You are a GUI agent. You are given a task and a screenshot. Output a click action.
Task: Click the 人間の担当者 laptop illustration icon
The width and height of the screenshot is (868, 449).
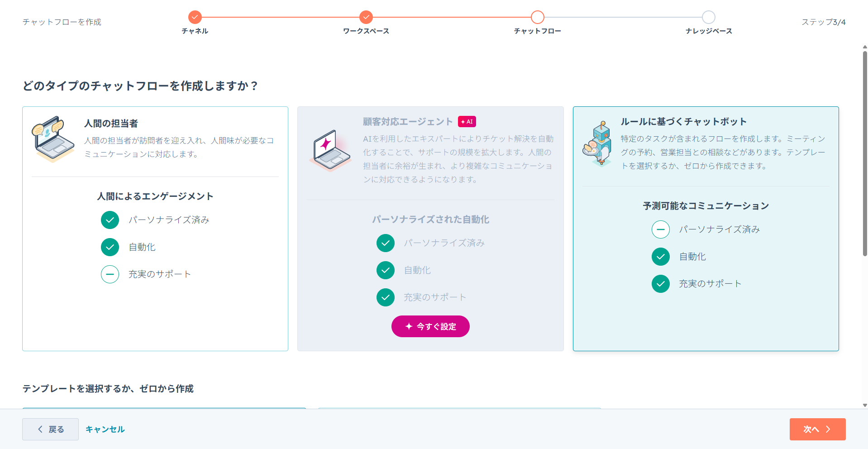tap(53, 139)
